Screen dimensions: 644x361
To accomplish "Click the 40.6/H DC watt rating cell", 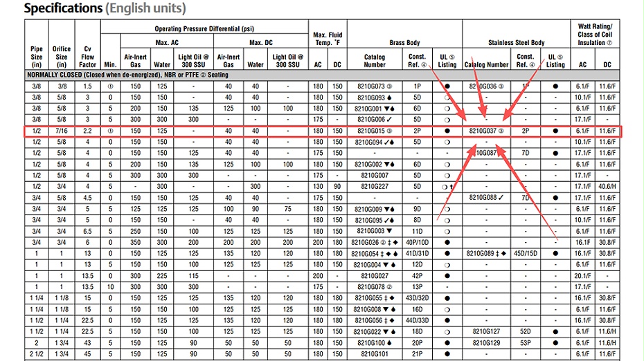I will [607, 186].
